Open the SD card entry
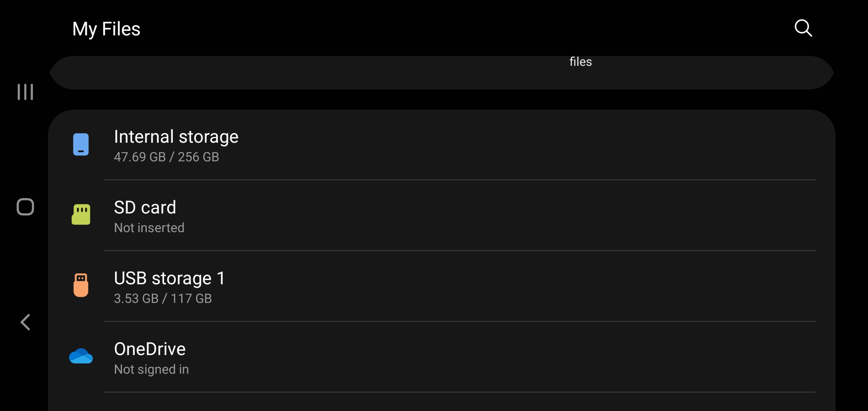 442,215
